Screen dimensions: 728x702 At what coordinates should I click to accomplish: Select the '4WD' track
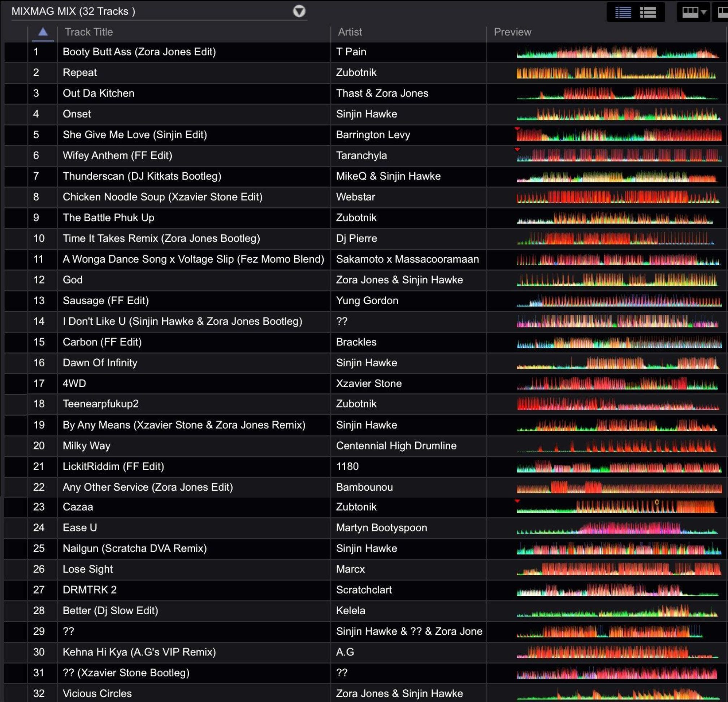click(x=74, y=384)
